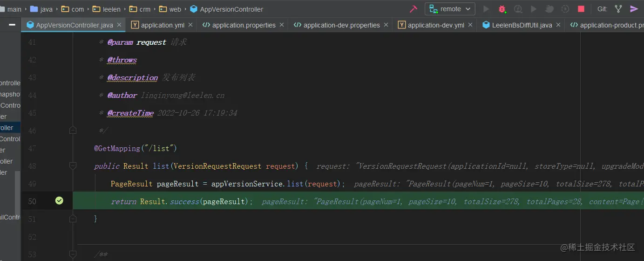
Task: Click the @createTime tag in the comment
Action: (130, 113)
